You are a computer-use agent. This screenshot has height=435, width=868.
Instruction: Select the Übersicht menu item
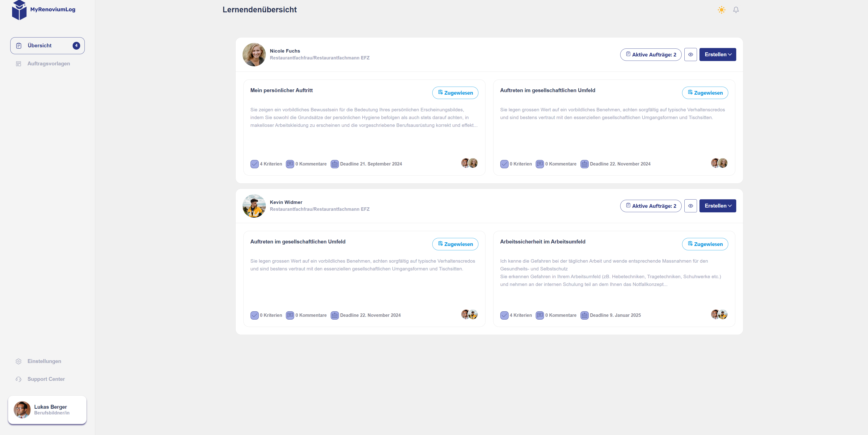47,45
